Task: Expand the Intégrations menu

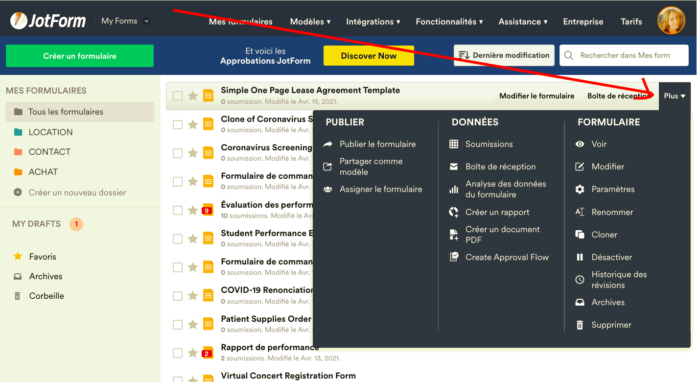Action: [373, 21]
